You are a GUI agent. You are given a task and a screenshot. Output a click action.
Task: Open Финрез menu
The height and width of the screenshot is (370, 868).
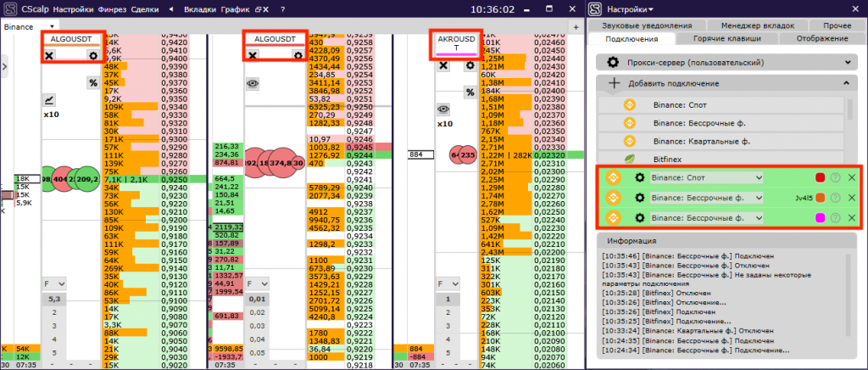point(113,9)
